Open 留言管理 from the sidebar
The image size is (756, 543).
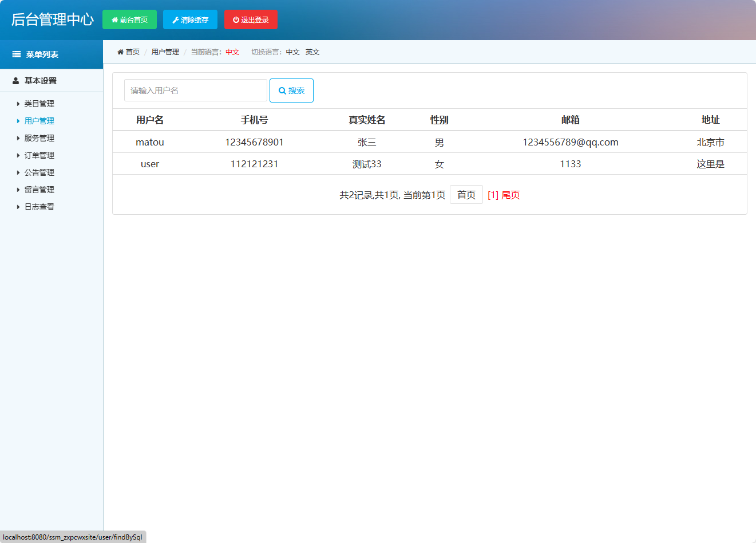[x=39, y=189]
